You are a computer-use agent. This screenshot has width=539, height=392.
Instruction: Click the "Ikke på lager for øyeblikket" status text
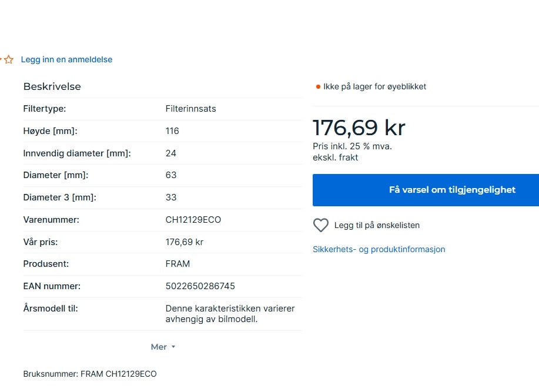[x=374, y=87]
